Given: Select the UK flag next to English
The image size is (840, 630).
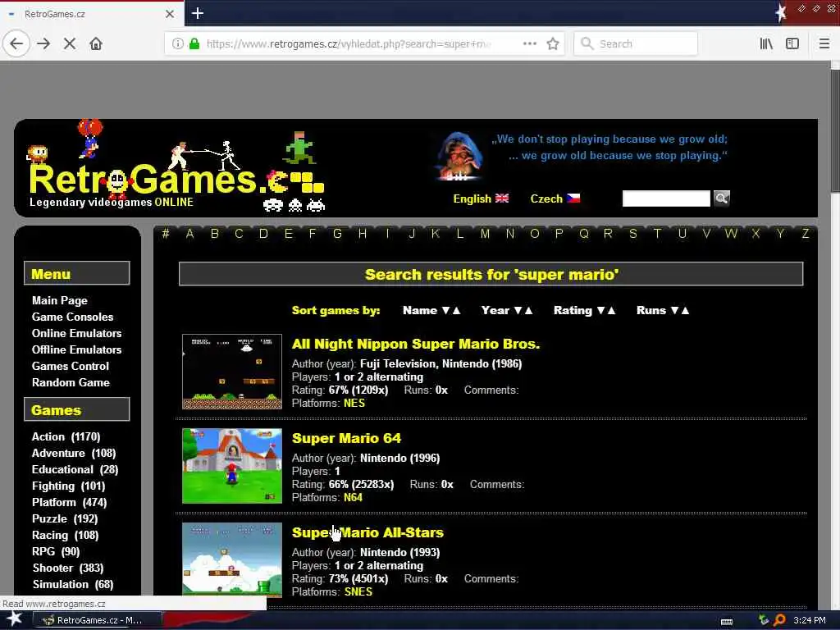Looking at the screenshot, I should 502,199.
